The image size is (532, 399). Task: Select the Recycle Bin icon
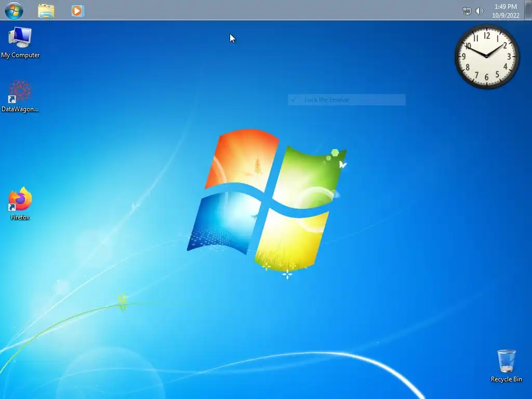point(506,366)
